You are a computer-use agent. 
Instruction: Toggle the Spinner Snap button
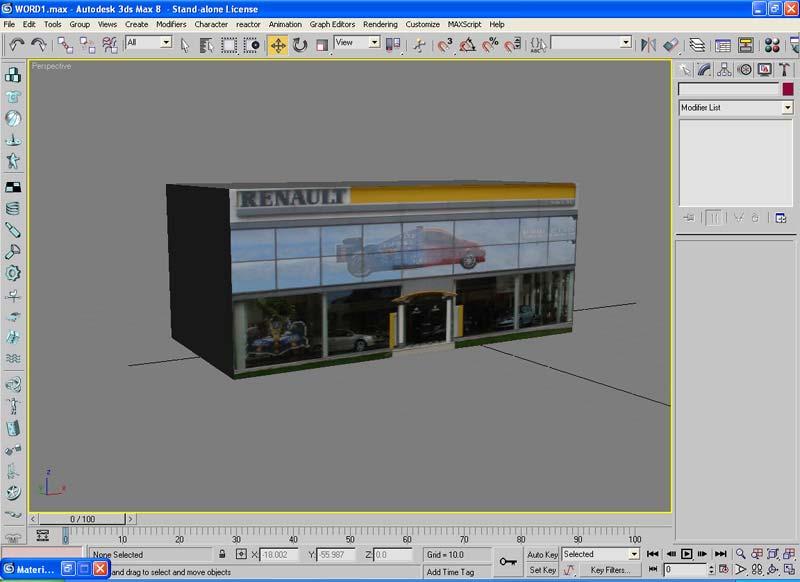(512, 45)
